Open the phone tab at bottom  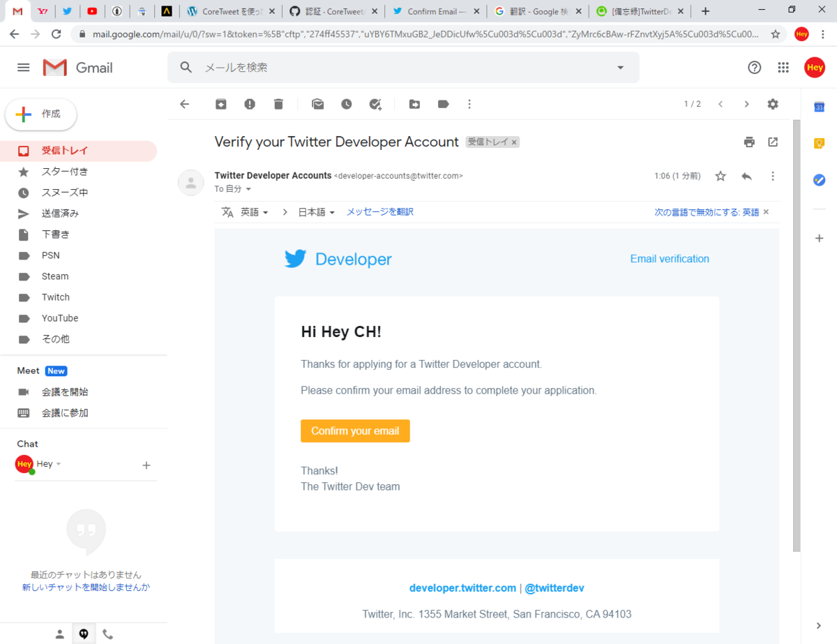click(107, 634)
